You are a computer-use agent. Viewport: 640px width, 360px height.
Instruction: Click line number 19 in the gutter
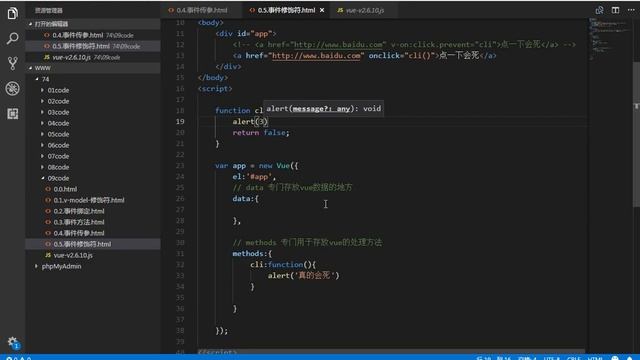(x=180, y=122)
